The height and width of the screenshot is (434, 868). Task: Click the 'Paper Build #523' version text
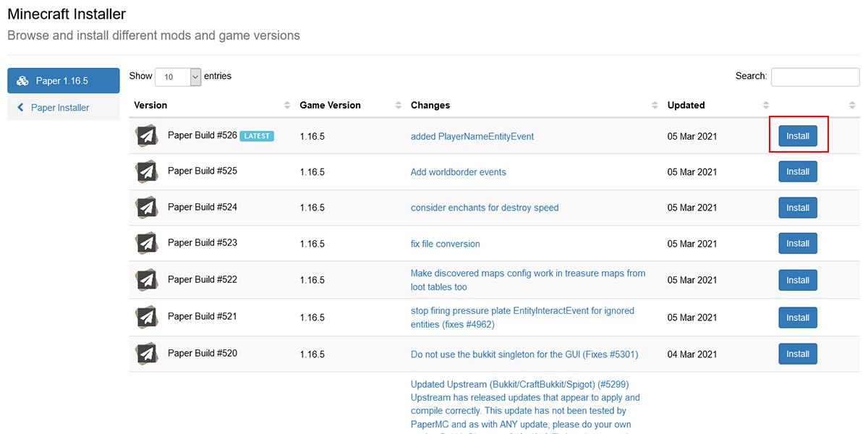point(203,242)
